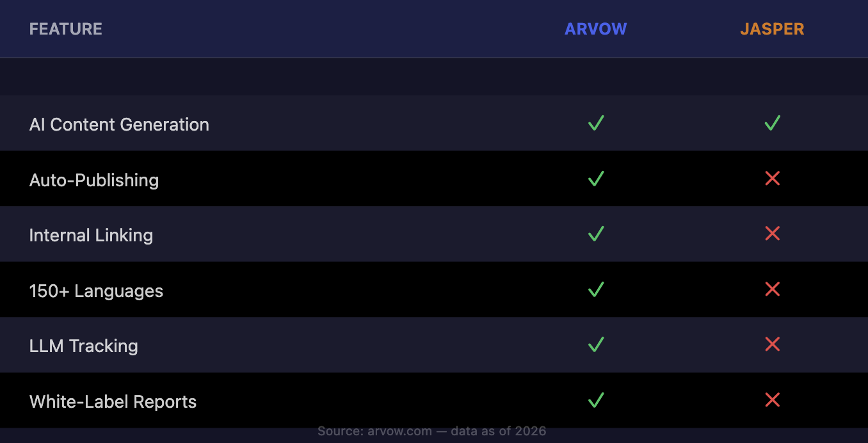Select the LLM Tracking row label

coord(84,346)
